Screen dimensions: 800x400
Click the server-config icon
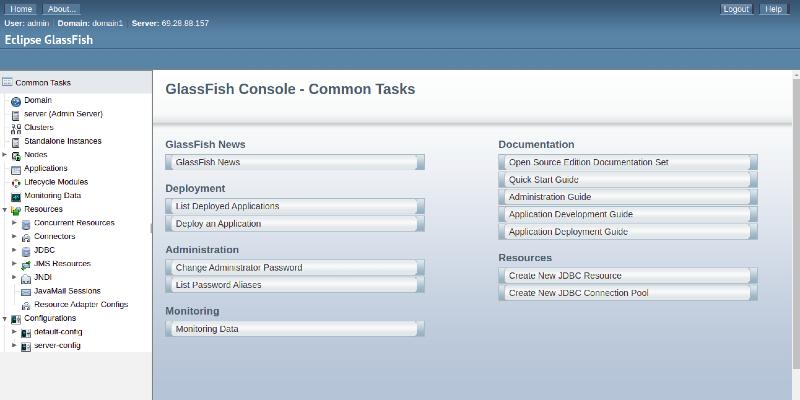coord(26,347)
